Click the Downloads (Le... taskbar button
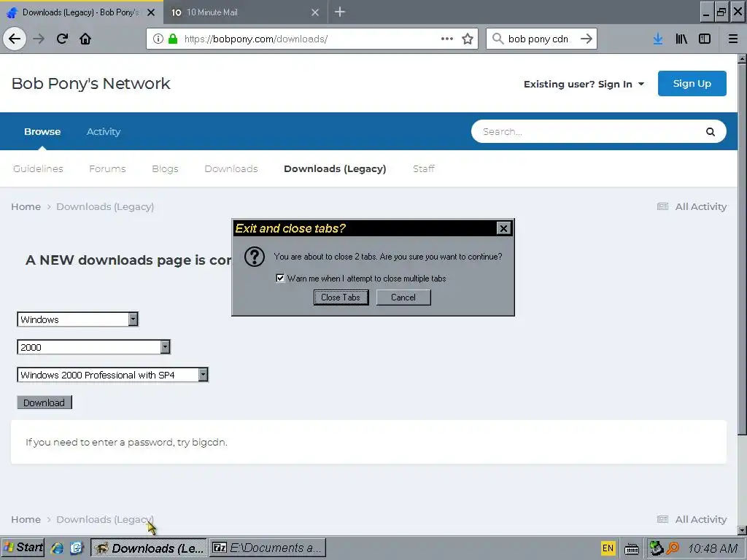The height and width of the screenshot is (560, 747). click(x=149, y=548)
